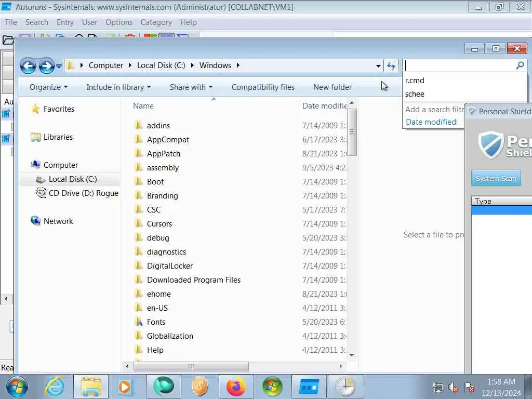Screen dimensions: 532x399
Task: Select Computer in the navigation pane
Action: [61, 165]
